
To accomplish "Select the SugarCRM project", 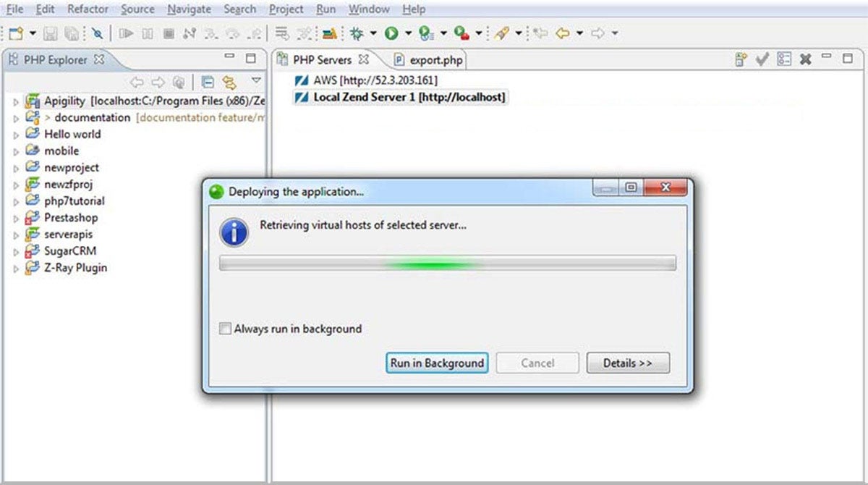I will (x=69, y=251).
